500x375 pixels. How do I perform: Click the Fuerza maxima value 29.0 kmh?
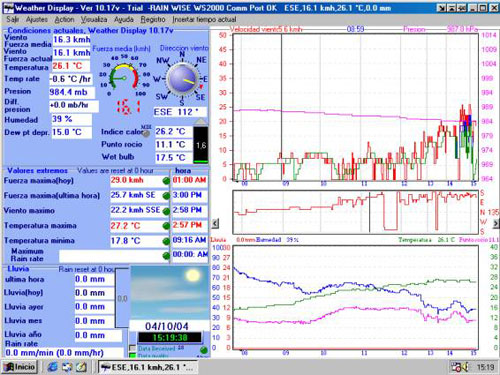[136, 180]
